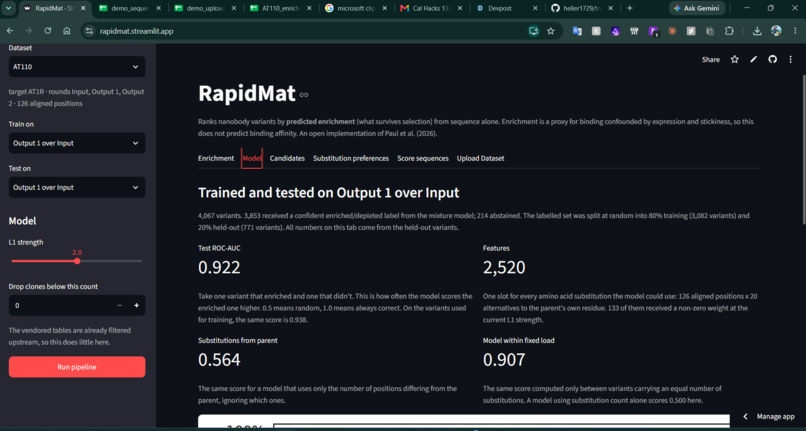806x431 pixels.
Task: Show Chrome downloads
Action: coord(757,31)
